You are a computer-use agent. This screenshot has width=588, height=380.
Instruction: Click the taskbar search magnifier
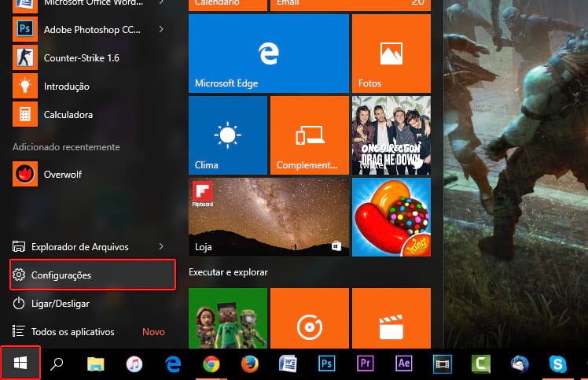click(57, 363)
